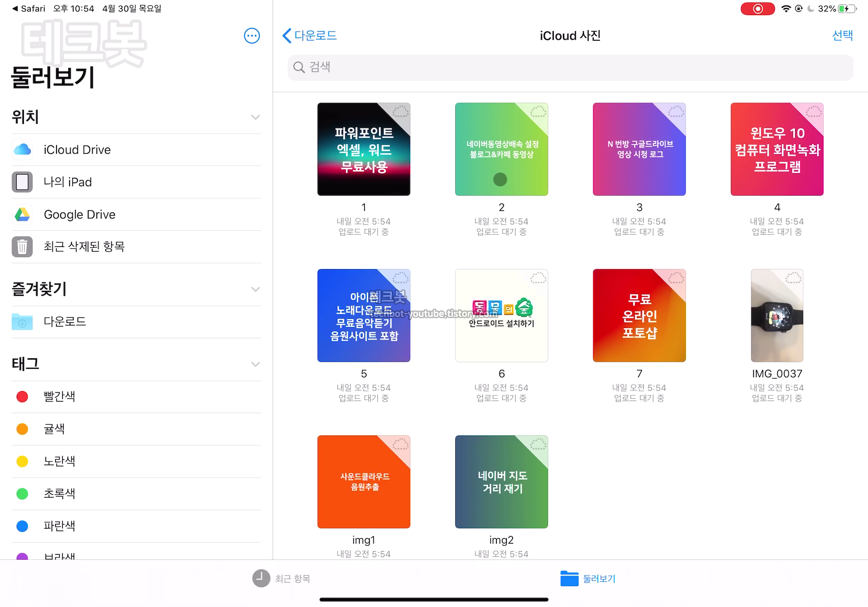This screenshot has height=607, width=868.
Task: Tap the 선택 button
Action: tap(842, 35)
